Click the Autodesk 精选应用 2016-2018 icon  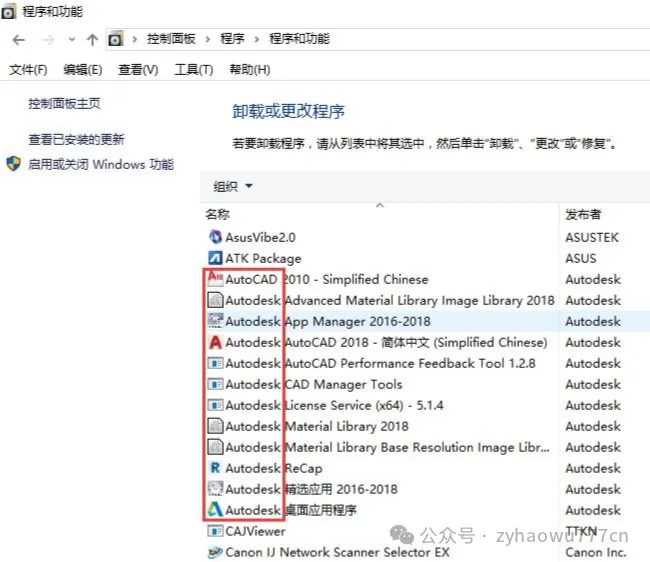pyautogui.click(x=215, y=489)
